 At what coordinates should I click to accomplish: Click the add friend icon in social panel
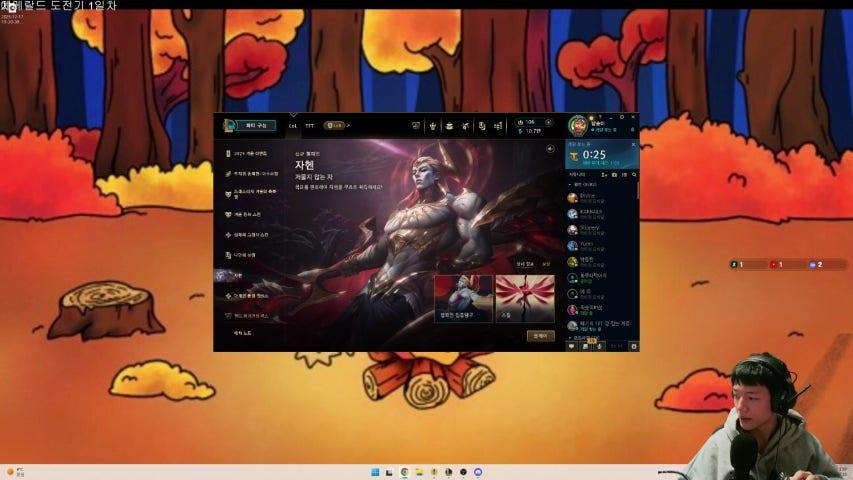604,175
